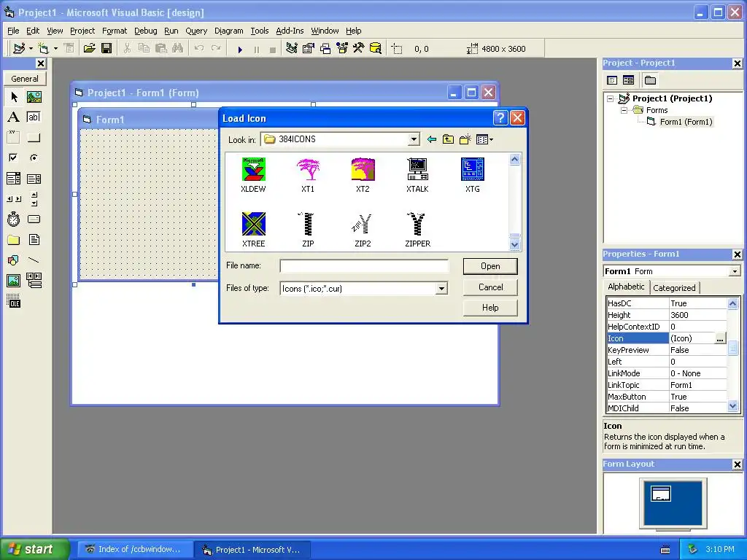The height and width of the screenshot is (560, 747).
Task: Select the Label tool (letter A)
Action: (14, 117)
